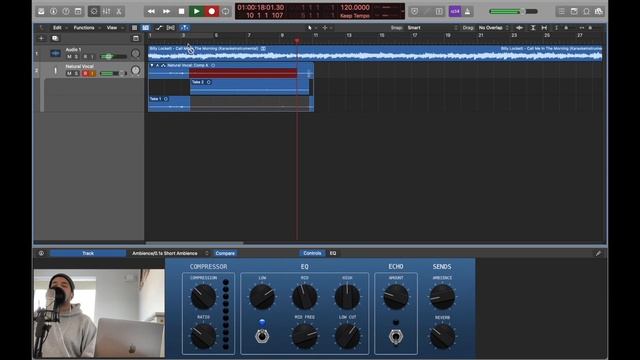Screen dimensions: 640x360
Task: Open the List Editors button
Action: pyautogui.click(x=562, y=11)
